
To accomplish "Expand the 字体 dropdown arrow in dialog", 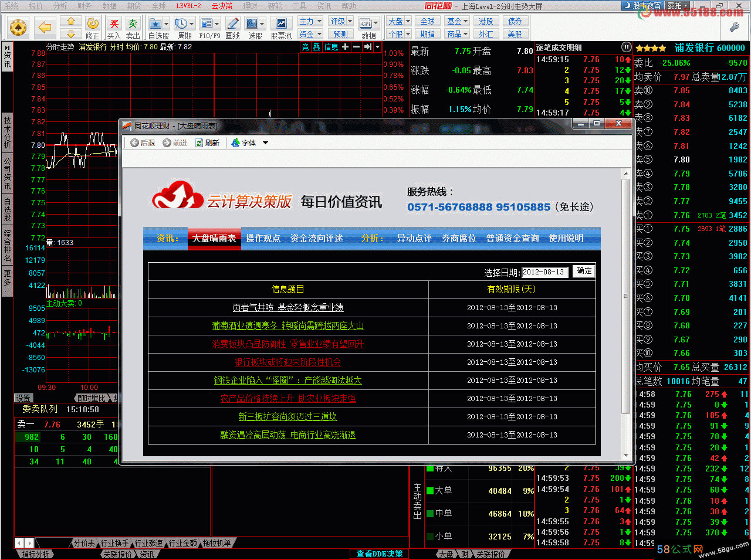I will 265,143.
